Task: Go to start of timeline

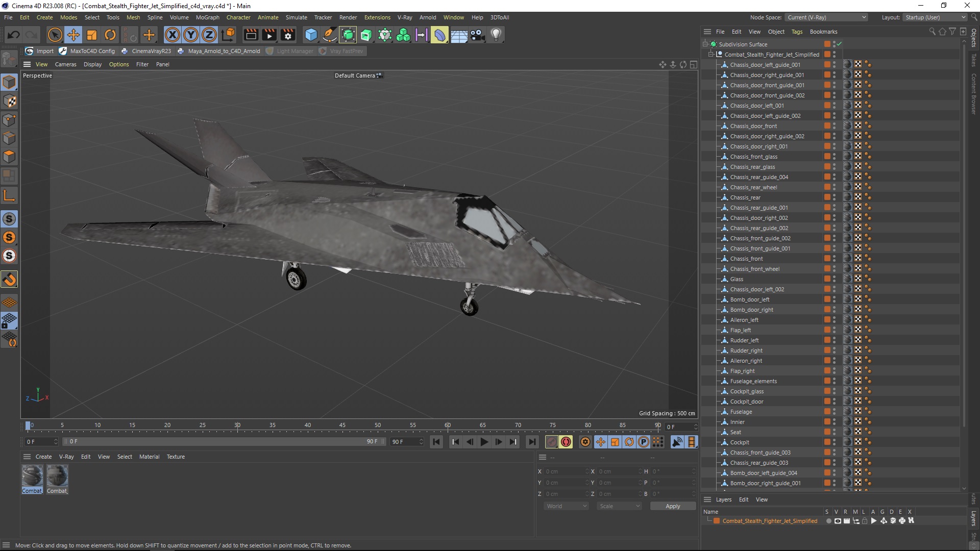Action: [436, 442]
